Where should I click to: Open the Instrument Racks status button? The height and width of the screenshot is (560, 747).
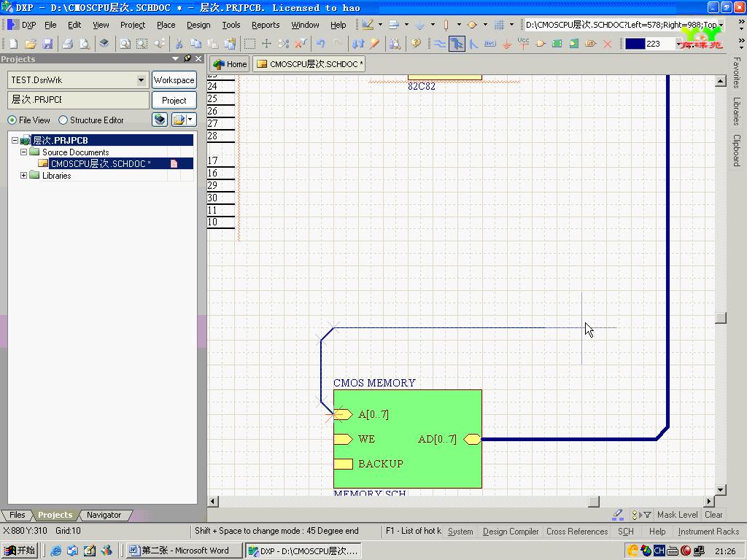point(708,532)
